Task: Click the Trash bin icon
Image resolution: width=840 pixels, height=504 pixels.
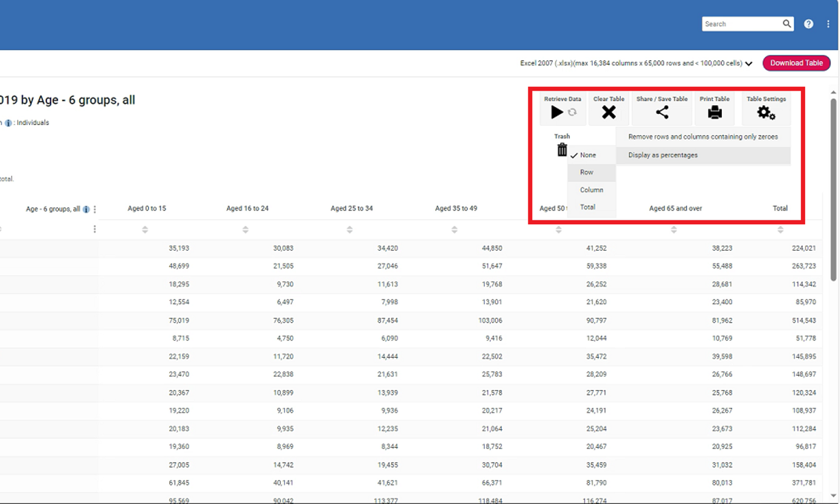Action: [x=562, y=150]
